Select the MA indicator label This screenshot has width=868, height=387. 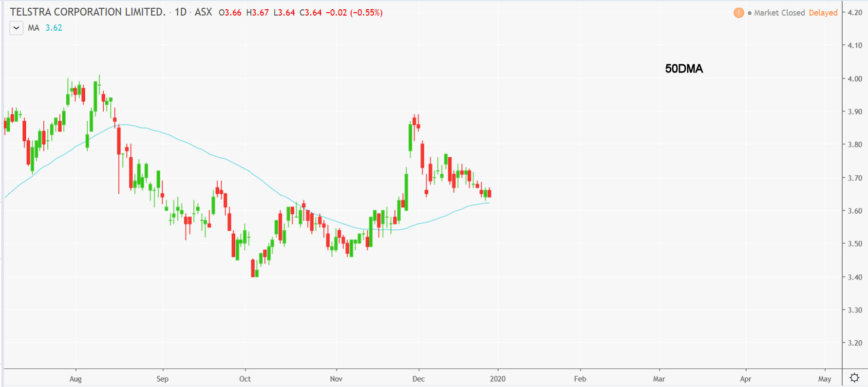[x=34, y=28]
